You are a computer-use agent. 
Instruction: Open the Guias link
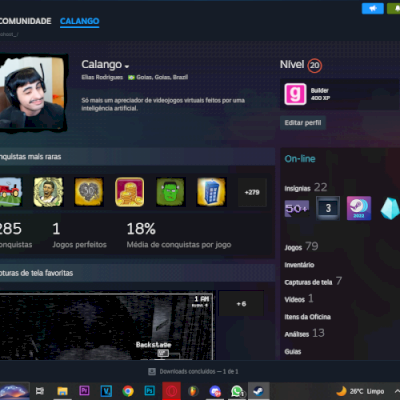pos(293,351)
